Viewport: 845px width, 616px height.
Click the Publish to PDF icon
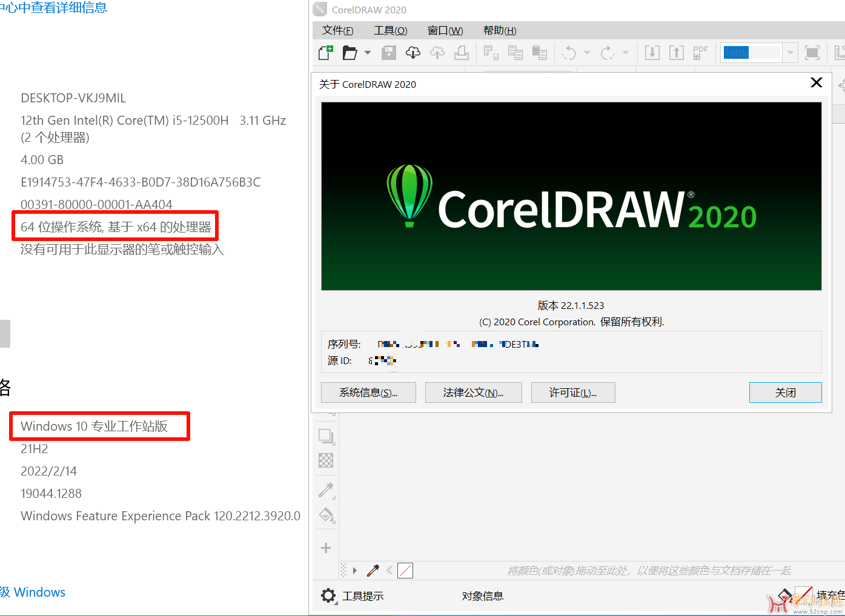click(x=701, y=53)
